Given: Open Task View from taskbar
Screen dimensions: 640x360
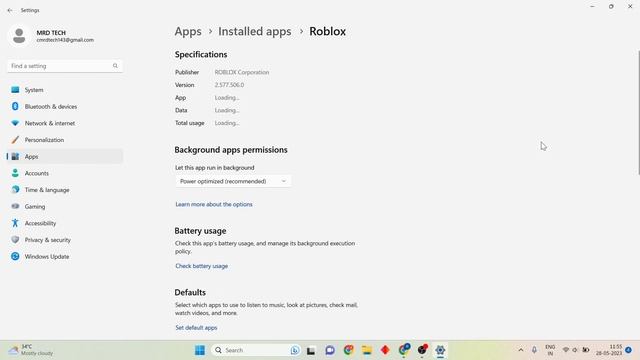Looking at the screenshot, I should (x=311, y=350).
